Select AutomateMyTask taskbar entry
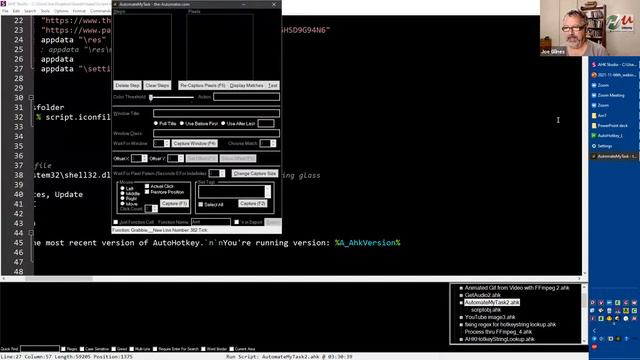 pyautogui.click(x=614, y=156)
